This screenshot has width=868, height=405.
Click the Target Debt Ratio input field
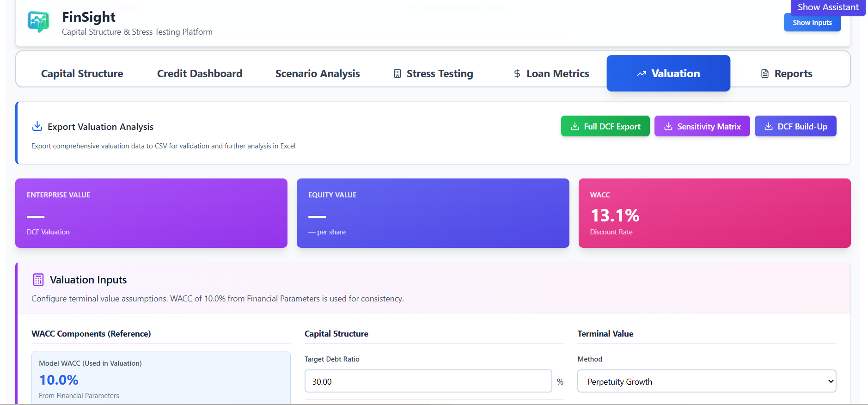tap(428, 381)
